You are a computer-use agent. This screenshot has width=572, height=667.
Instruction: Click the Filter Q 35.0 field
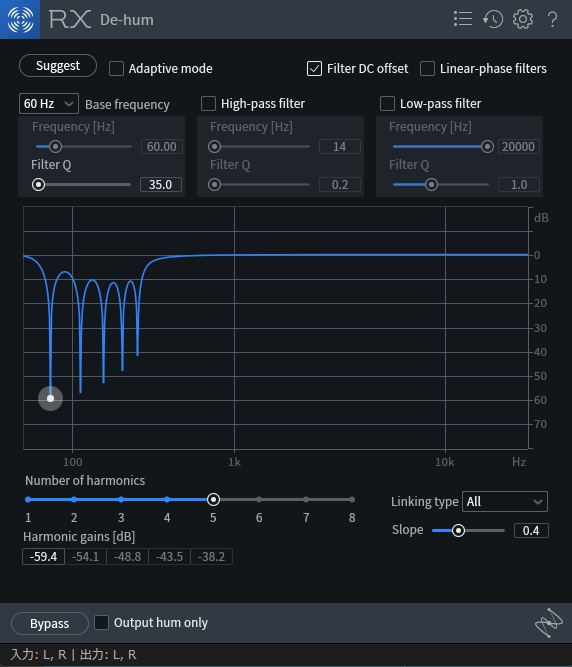pyautogui.click(x=161, y=185)
